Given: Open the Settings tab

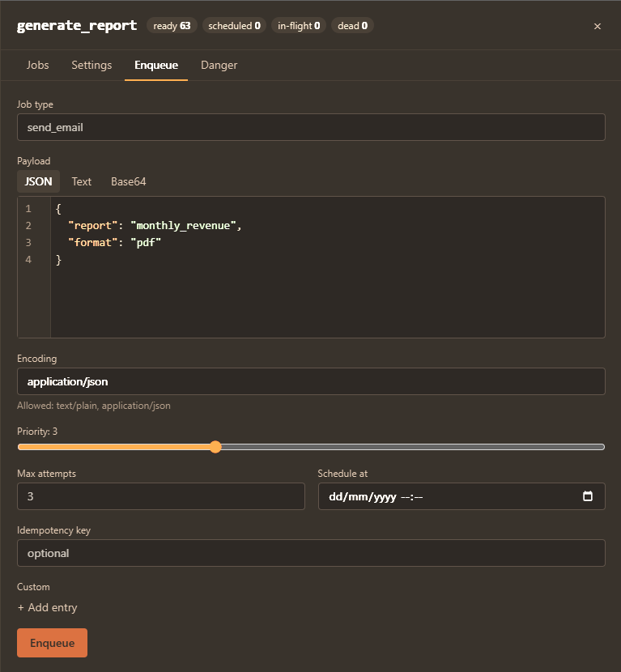Looking at the screenshot, I should tap(91, 65).
